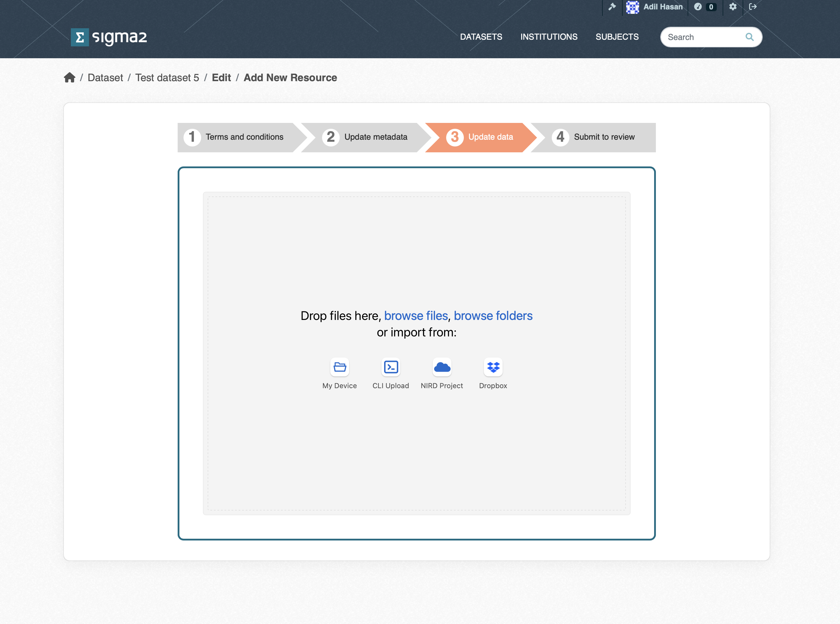This screenshot has height=624, width=840.
Task: Open SUBJECTS navigation menu
Action: 617,37
